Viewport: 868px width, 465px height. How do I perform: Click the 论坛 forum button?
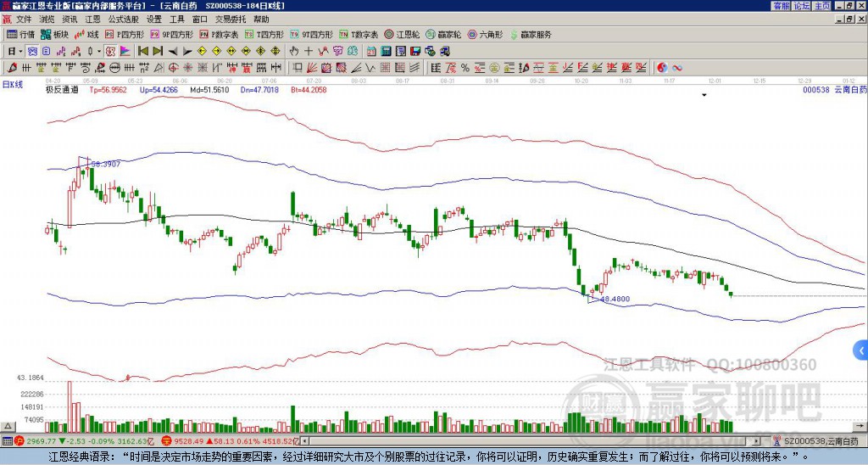click(801, 6)
